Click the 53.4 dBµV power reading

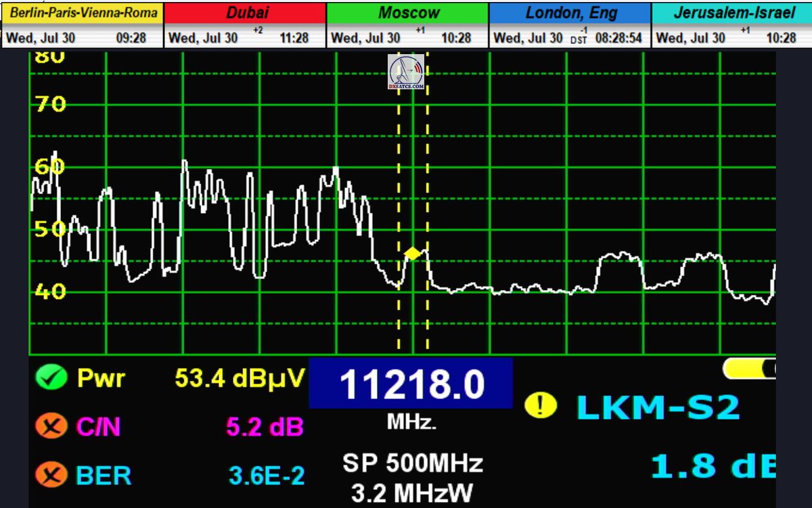point(240,378)
